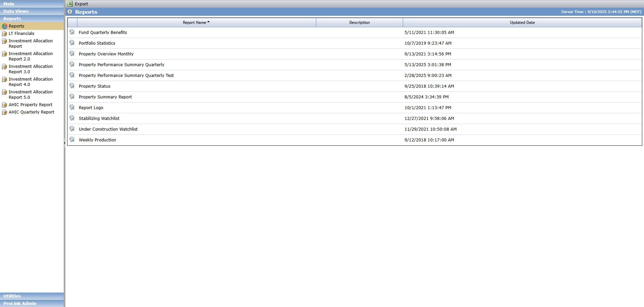The width and height of the screenshot is (644, 307).
Task: Select the Property Status report name
Action: [x=95, y=86]
